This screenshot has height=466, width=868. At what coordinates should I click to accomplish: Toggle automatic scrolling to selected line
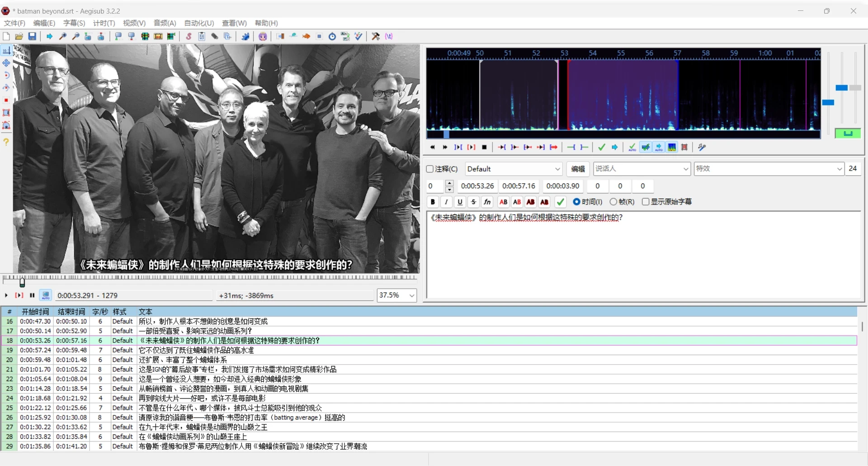pos(659,147)
